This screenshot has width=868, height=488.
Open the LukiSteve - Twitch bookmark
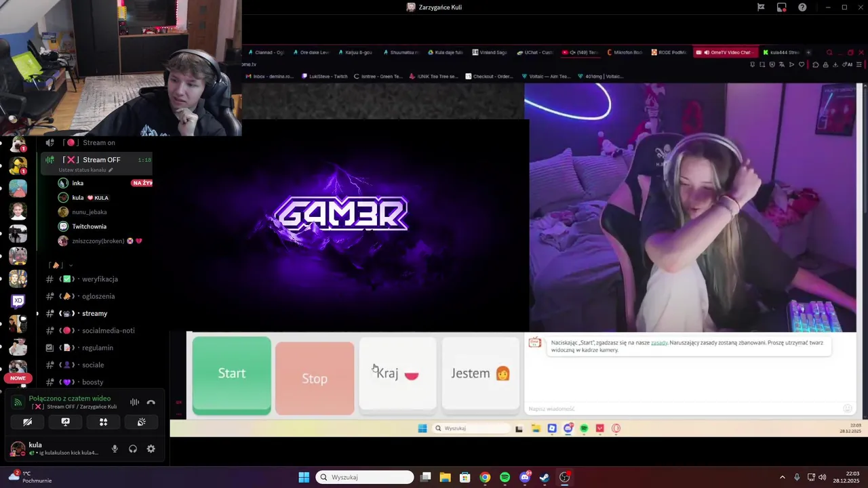[324, 77]
